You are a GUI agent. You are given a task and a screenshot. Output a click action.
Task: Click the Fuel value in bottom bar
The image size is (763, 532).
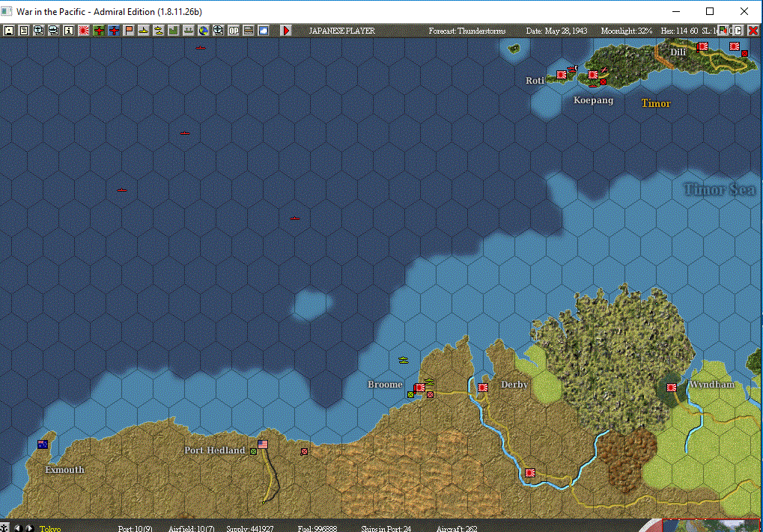(317, 528)
